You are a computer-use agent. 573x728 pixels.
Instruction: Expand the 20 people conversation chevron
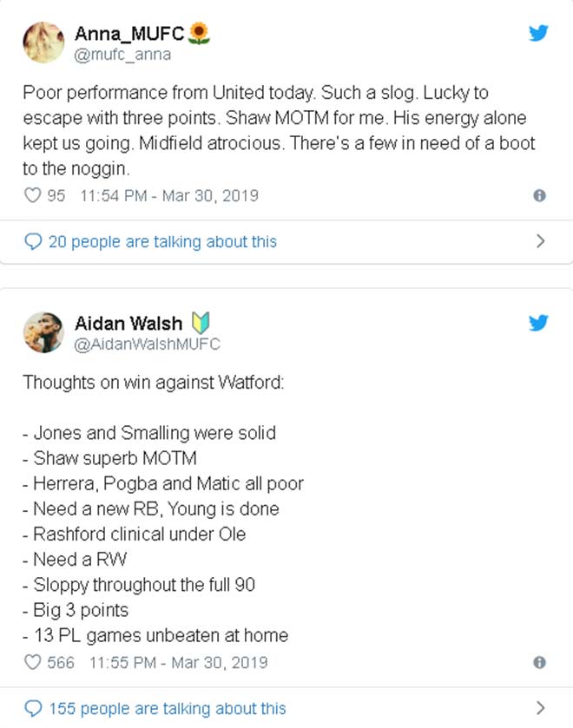[x=540, y=241]
